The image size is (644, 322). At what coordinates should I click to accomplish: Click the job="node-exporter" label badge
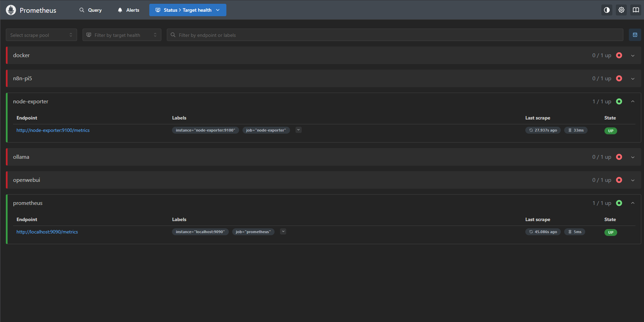point(266,130)
